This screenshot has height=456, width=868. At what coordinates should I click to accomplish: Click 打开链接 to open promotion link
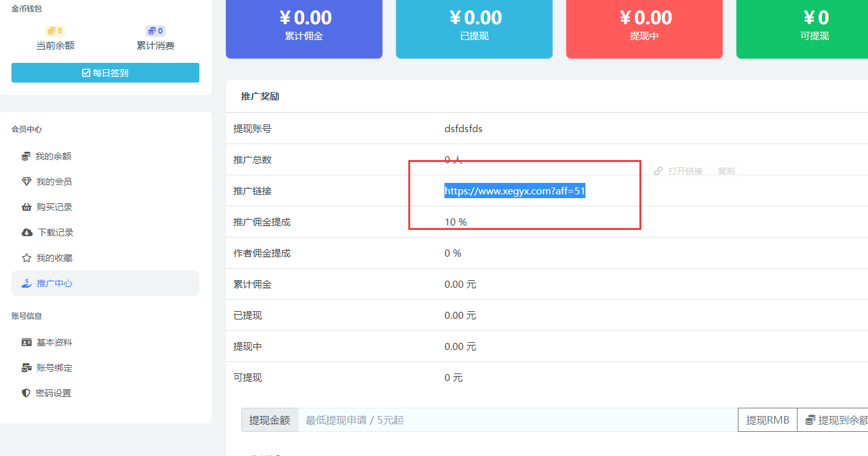pyautogui.click(x=679, y=171)
